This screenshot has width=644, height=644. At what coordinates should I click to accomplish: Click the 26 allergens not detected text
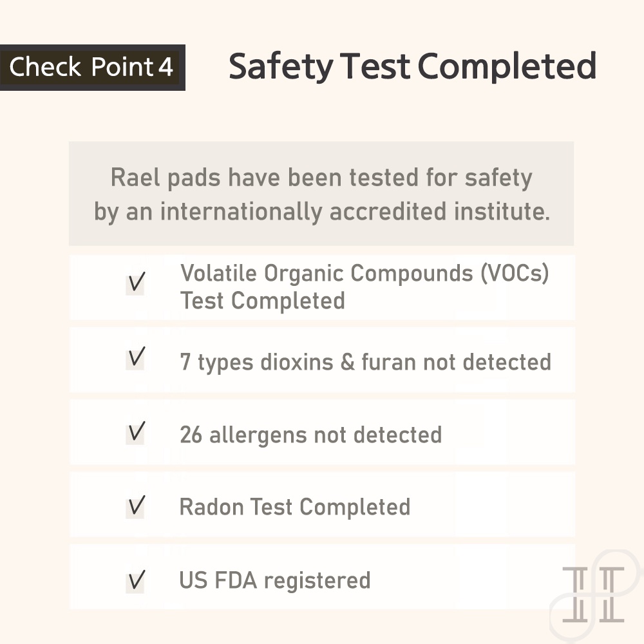click(x=311, y=435)
